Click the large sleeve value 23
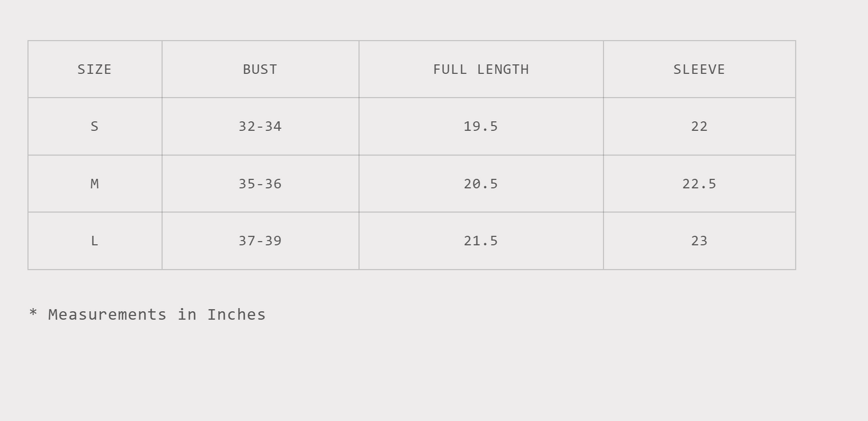This screenshot has width=868, height=421. (699, 241)
